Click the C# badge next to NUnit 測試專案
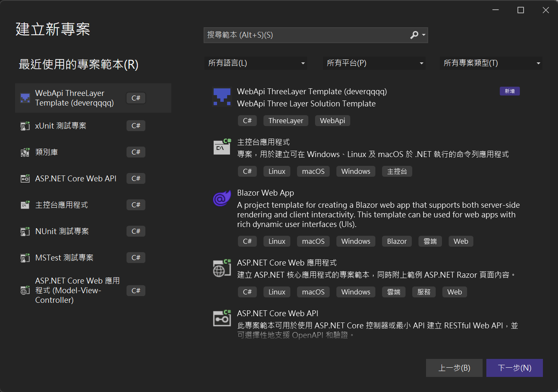Screen dimensions: 558x392 coord(136,231)
